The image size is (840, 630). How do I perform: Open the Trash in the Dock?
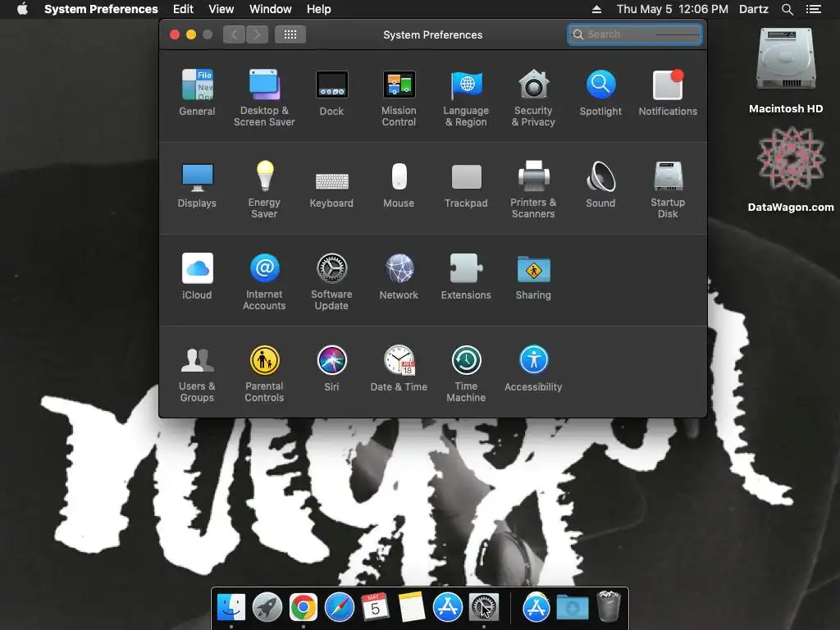[x=609, y=606]
